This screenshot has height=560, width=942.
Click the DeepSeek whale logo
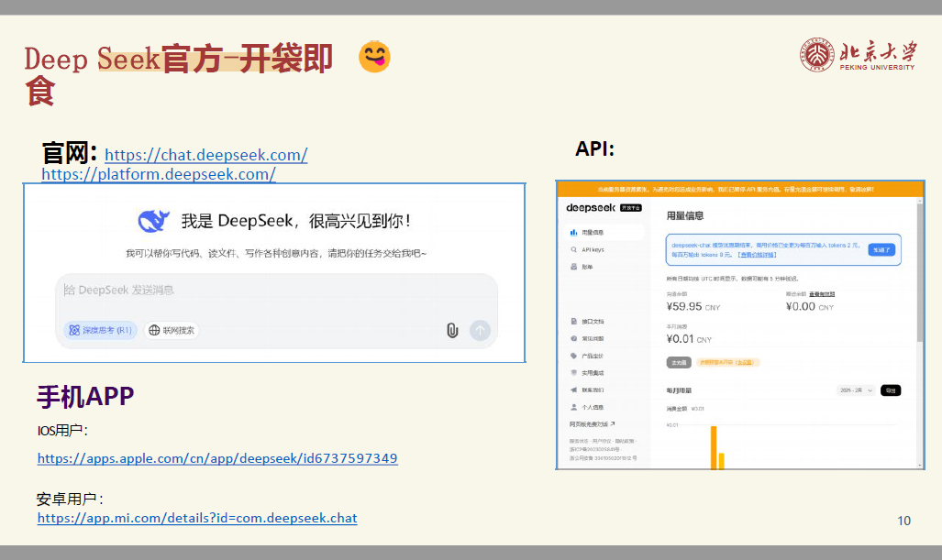pos(154,221)
